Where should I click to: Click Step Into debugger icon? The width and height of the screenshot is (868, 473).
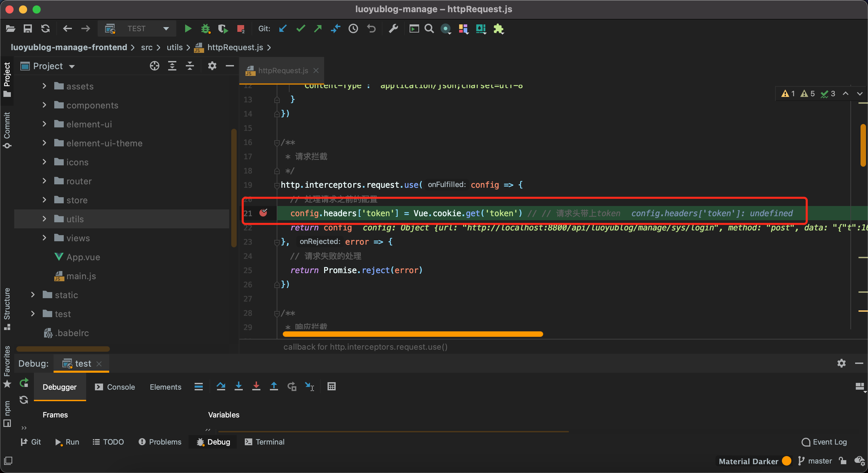tap(239, 386)
